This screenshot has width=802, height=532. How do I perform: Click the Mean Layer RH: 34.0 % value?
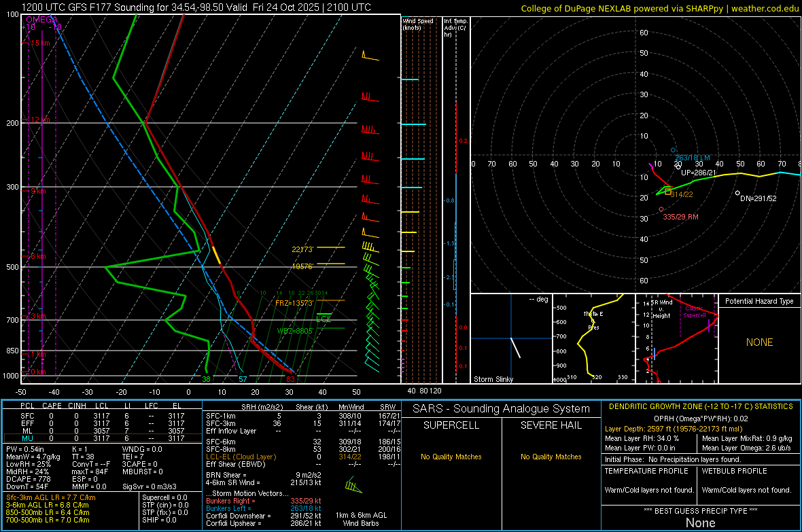pyautogui.click(x=642, y=438)
